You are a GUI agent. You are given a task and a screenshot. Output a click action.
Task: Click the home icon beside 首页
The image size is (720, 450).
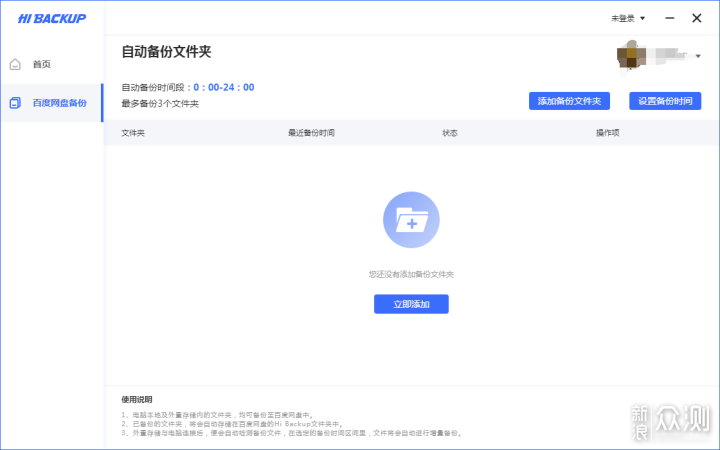click(x=15, y=64)
